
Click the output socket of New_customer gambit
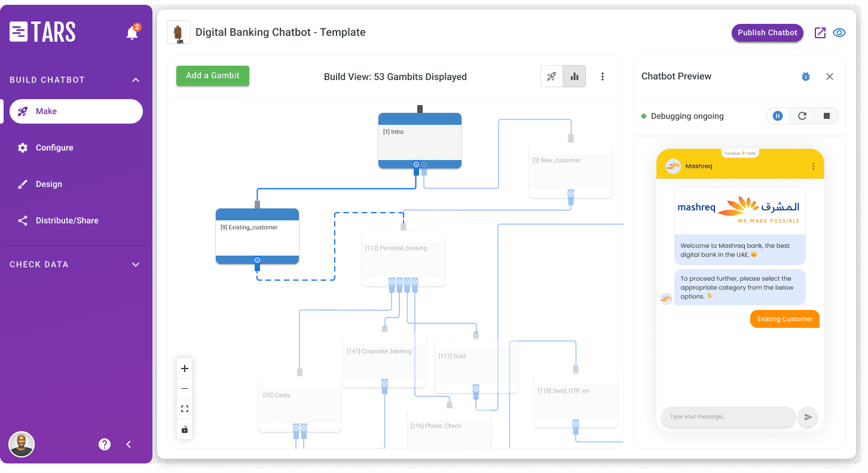coord(571,197)
